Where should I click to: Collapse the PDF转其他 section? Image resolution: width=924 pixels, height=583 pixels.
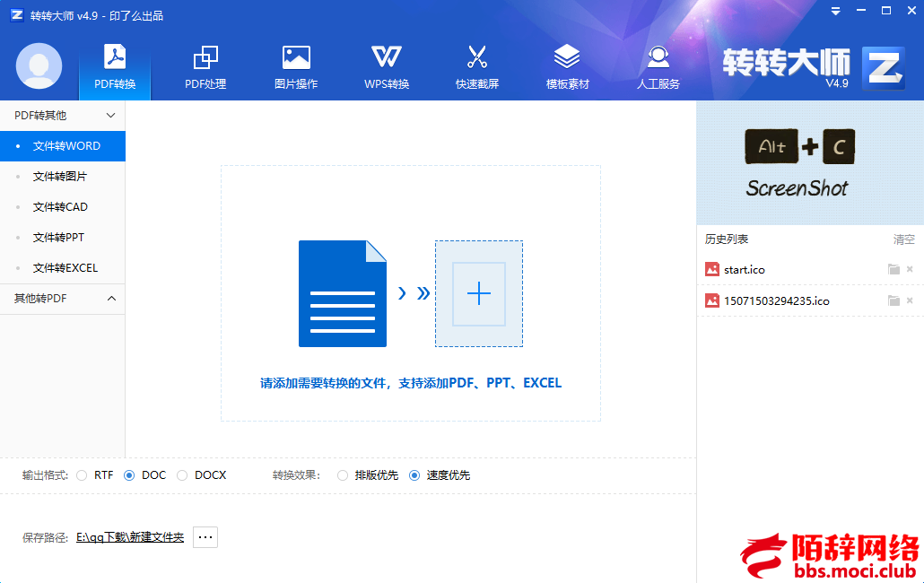[x=63, y=116]
